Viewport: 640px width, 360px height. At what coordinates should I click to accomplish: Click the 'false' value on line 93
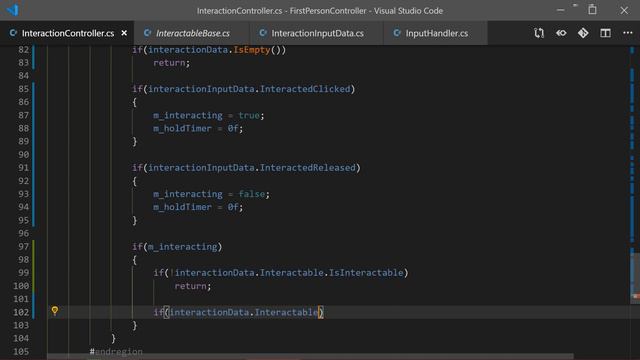pos(252,194)
